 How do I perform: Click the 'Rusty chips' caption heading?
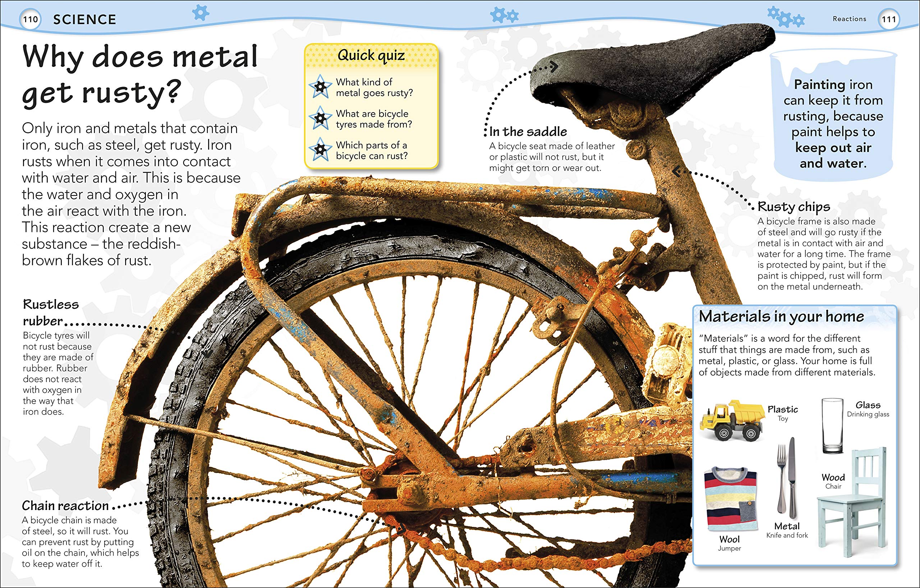point(793,207)
